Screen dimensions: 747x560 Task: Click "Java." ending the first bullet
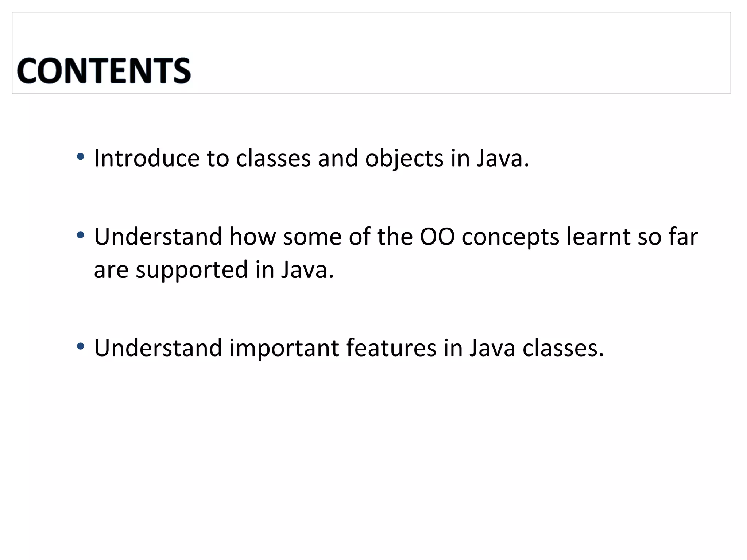click(503, 159)
